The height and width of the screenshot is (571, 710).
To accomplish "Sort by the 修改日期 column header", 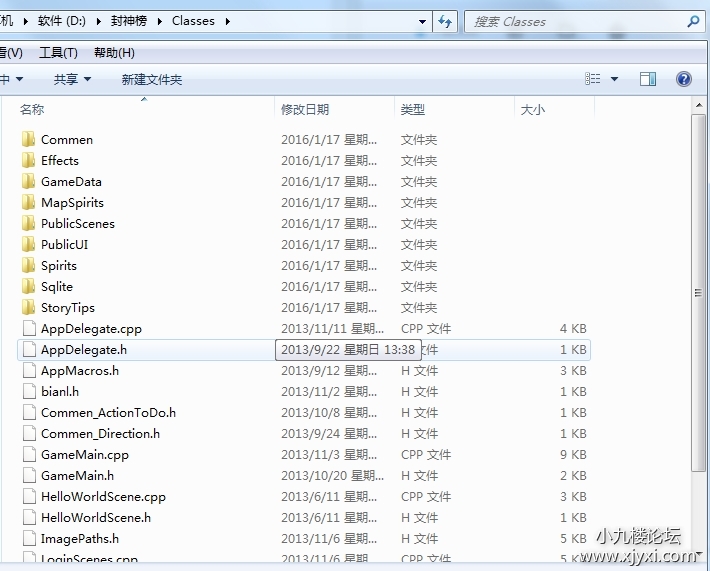I will 305,109.
